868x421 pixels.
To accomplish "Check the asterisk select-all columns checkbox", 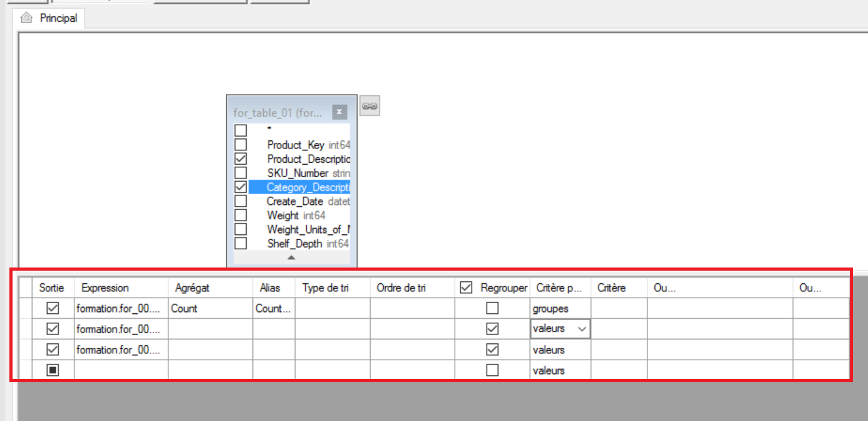I will click(x=241, y=130).
